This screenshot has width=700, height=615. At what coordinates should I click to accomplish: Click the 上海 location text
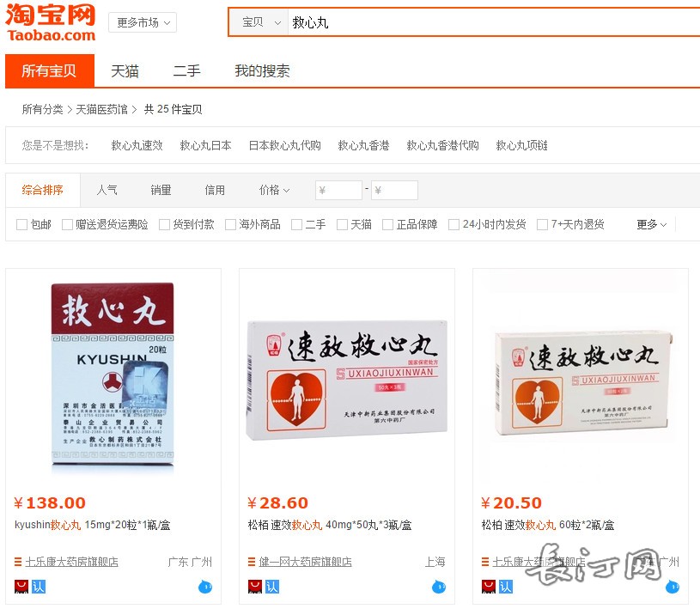tap(435, 562)
